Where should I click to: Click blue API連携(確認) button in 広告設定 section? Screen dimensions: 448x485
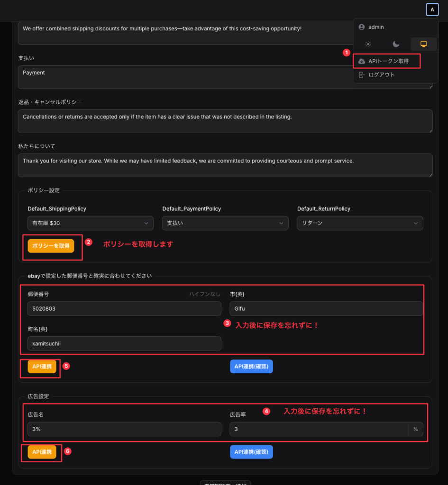[x=251, y=452]
